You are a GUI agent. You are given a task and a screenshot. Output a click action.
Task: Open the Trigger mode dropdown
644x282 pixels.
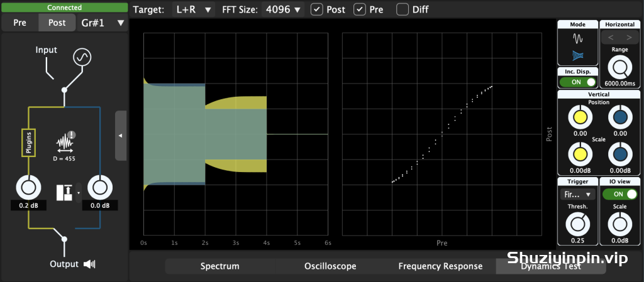[x=577, y=194]
